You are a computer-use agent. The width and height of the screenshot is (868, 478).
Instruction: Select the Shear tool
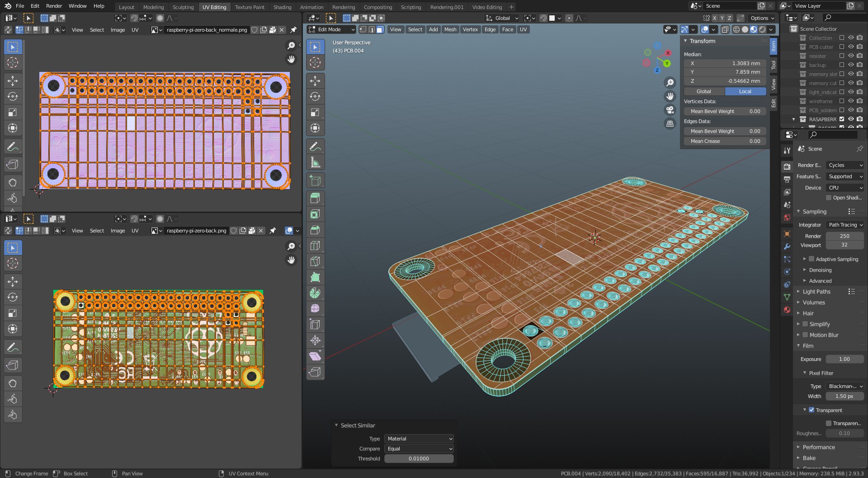click(x=315, y=356)
